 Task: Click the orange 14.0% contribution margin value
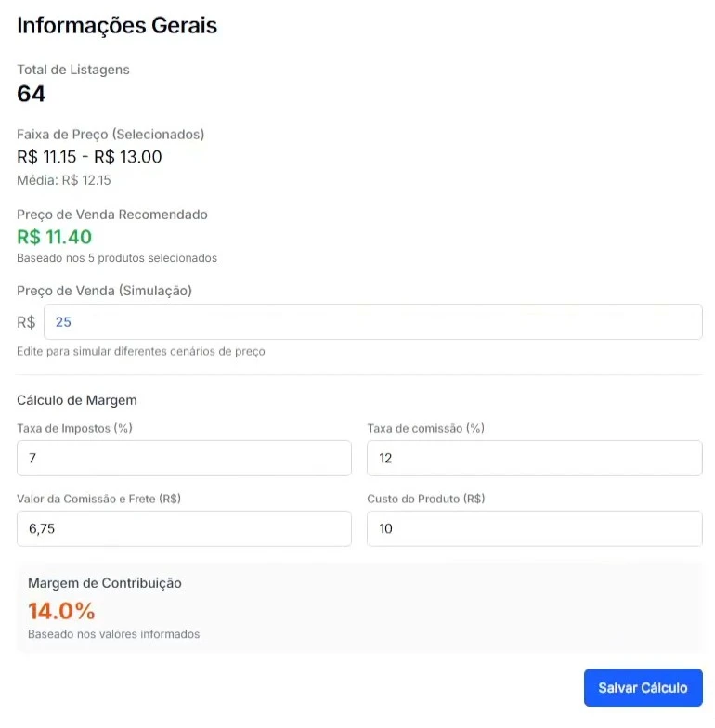point(61,611)
